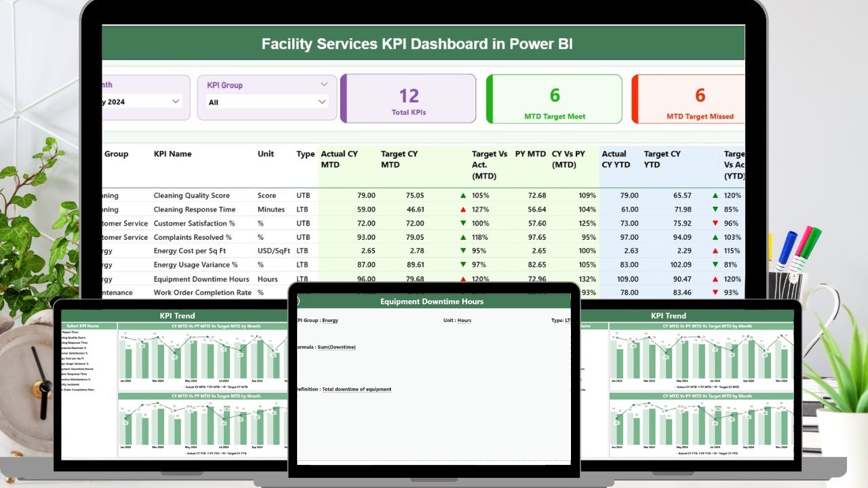868x488 pixels.
Task: Select the Customer Satisfaction % row name
Action: [195, 224]
